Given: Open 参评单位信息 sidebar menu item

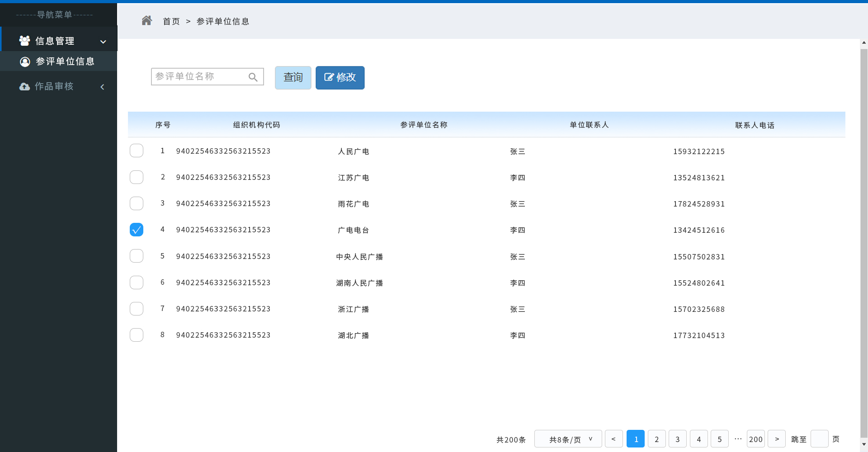Looking at the screenshot, I should pyautogui.click(x=65, y=61).
